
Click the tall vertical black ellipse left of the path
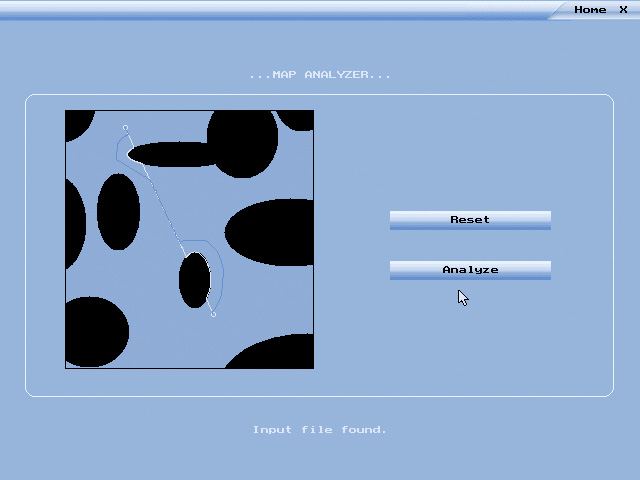pyautogui.click(x=118, y=211)
